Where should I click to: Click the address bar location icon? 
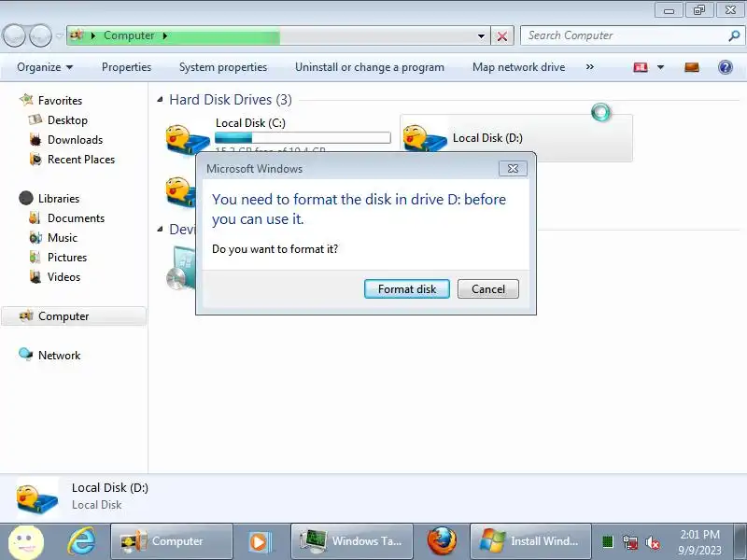coord(77,35)
